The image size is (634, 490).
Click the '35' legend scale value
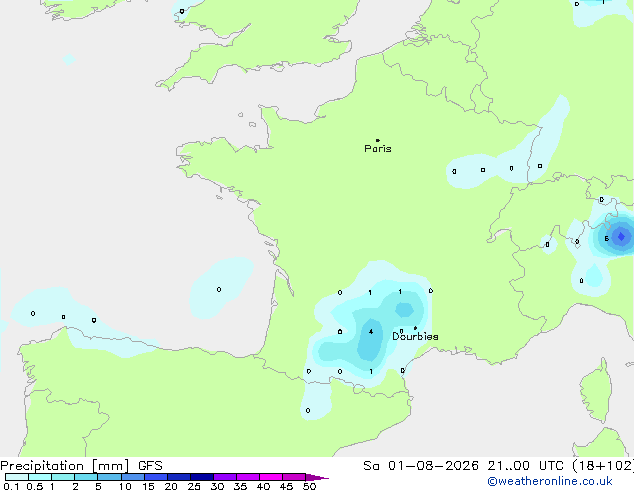240,486
